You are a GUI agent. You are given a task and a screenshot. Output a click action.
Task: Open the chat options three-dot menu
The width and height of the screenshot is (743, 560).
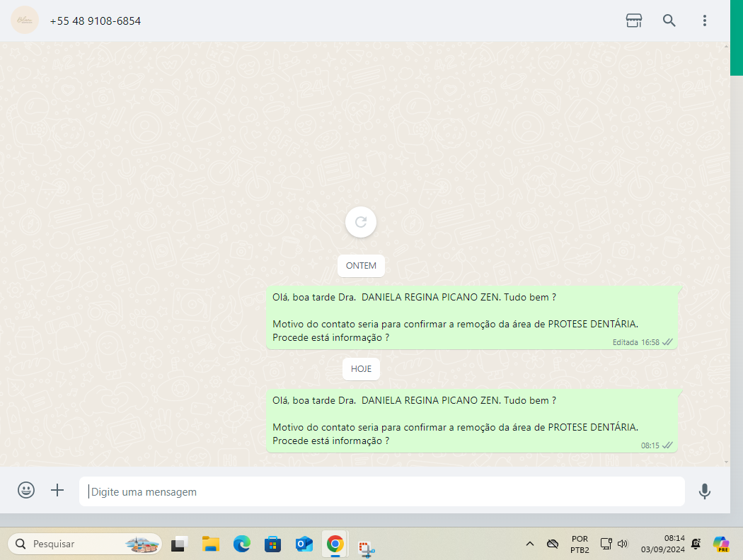(x=704, y=21)
